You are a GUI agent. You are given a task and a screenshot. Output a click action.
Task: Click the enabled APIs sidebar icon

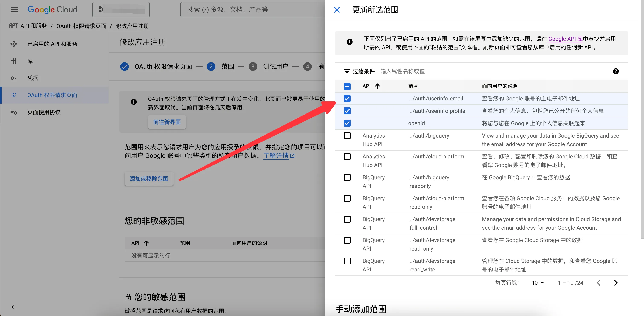coord(13,44)
